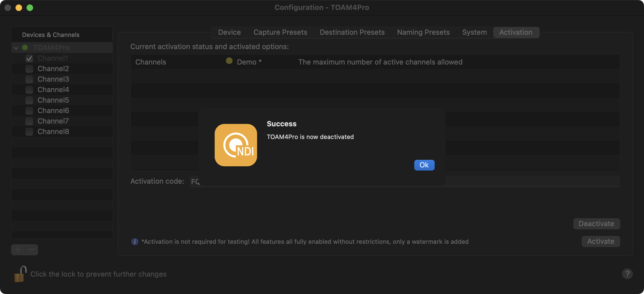This screenshot has width=644, height=294.
Task: Toggle the Channel6 checkbox
Action: coord(29,111)
